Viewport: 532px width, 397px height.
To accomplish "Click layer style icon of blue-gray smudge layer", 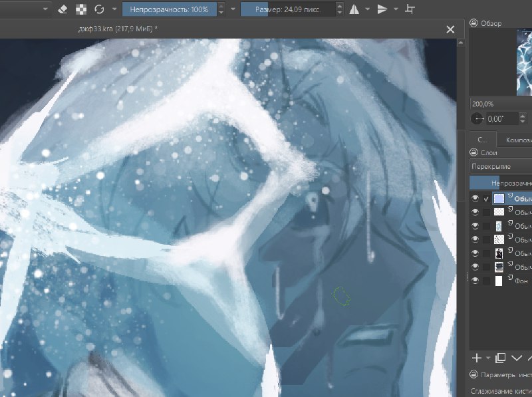I will pos(510,263).
